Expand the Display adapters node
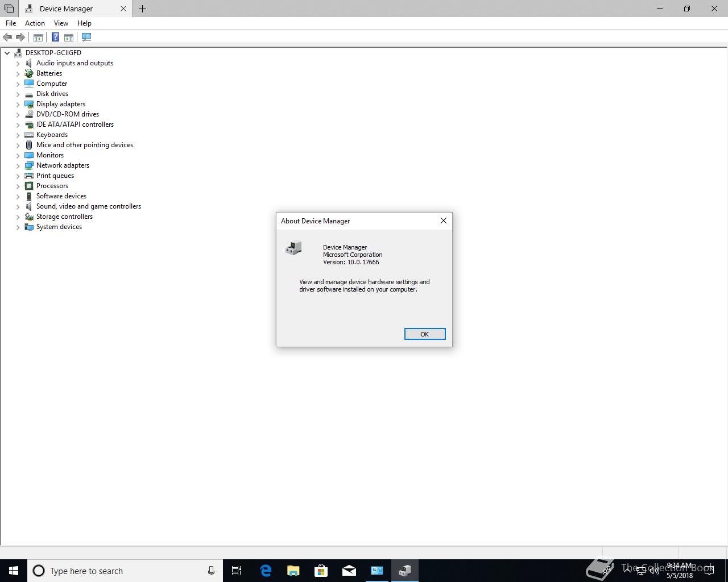Image resolution: width=728 pixels, height=582 pixels. [x=18, y=104]
